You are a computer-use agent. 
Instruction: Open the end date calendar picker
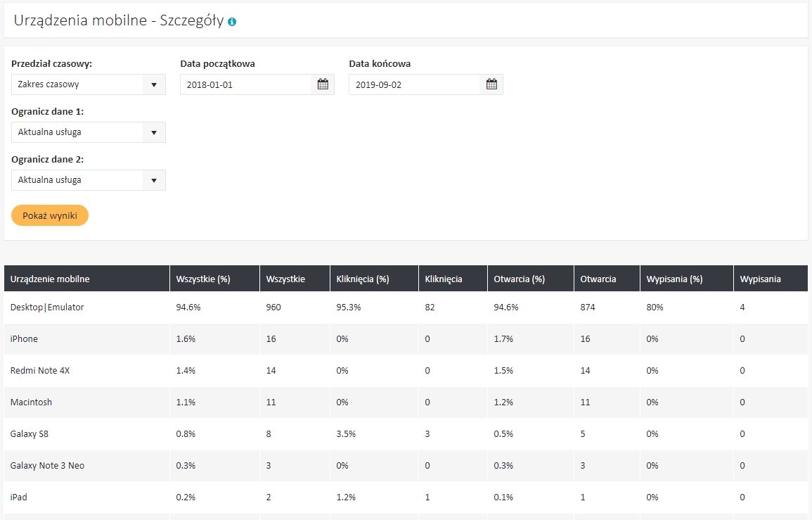(491, 84)
